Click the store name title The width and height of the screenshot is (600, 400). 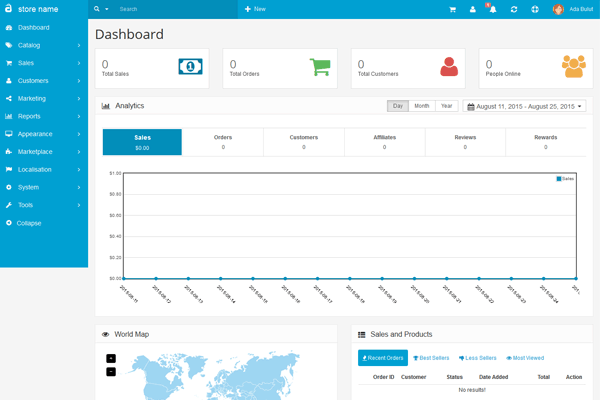coord(38,9)
